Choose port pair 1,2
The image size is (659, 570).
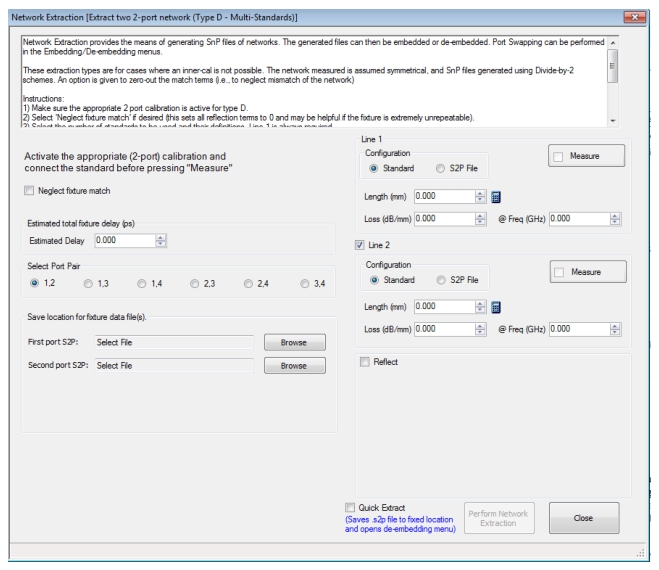click(x=34, y=283)
